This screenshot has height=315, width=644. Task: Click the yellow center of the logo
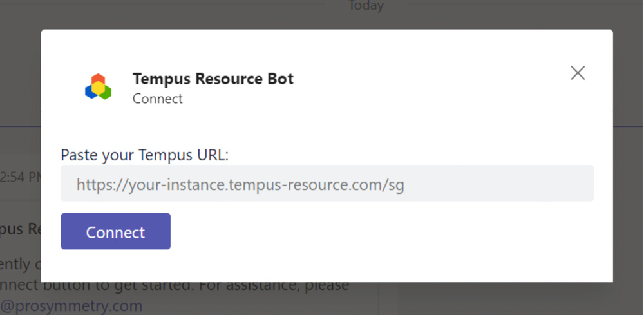[x=98, y=88]
